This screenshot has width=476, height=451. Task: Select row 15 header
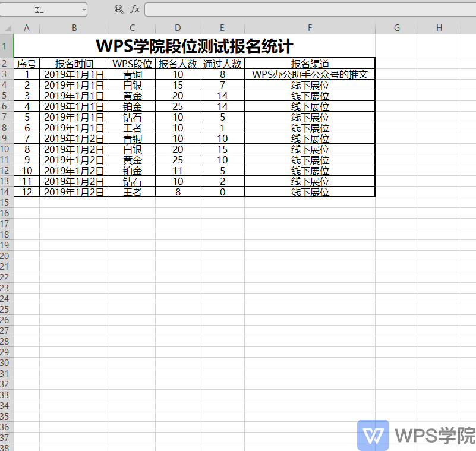[7, 203]
